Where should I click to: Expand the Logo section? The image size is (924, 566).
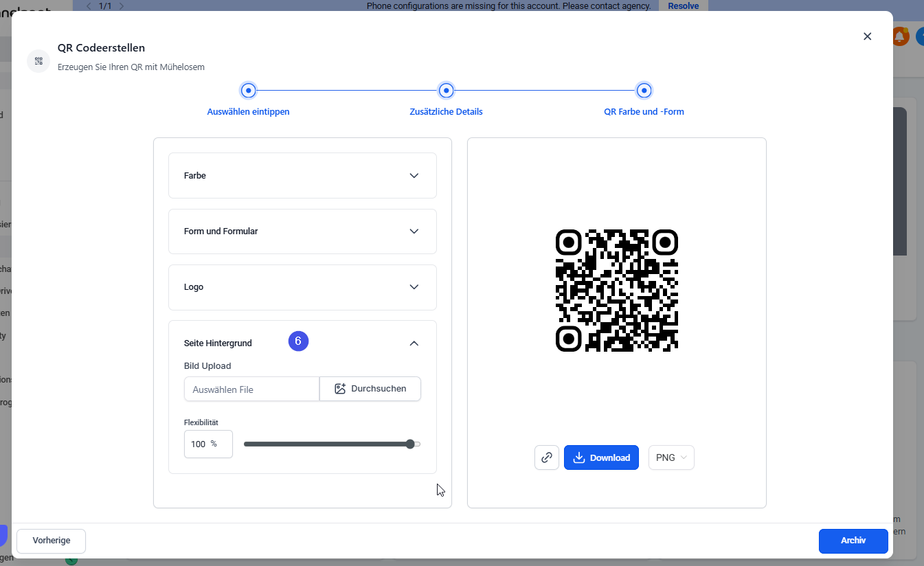pyautogui.click(x=302, y=287)
